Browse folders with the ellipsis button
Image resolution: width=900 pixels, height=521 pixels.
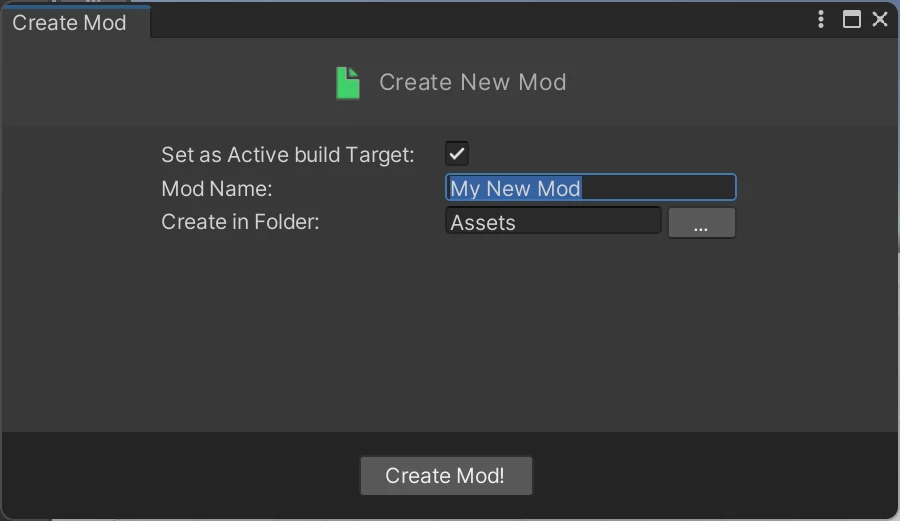[x=701, y=223]
